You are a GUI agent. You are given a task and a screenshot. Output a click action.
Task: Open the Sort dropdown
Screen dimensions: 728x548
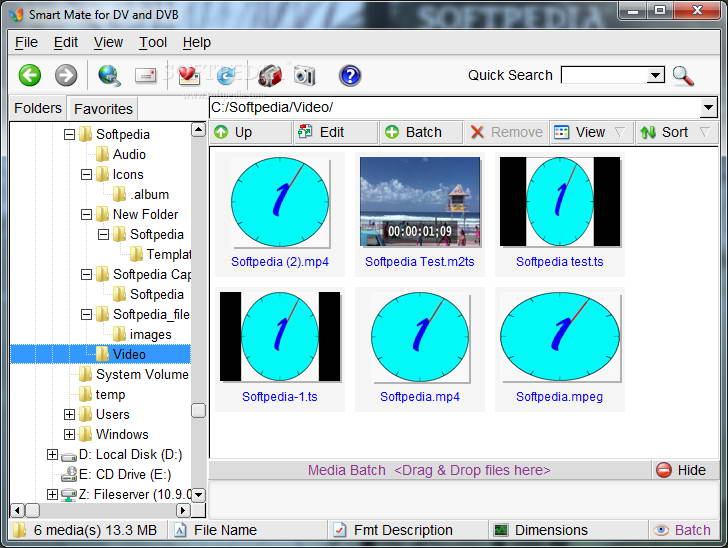pos(677,132)
